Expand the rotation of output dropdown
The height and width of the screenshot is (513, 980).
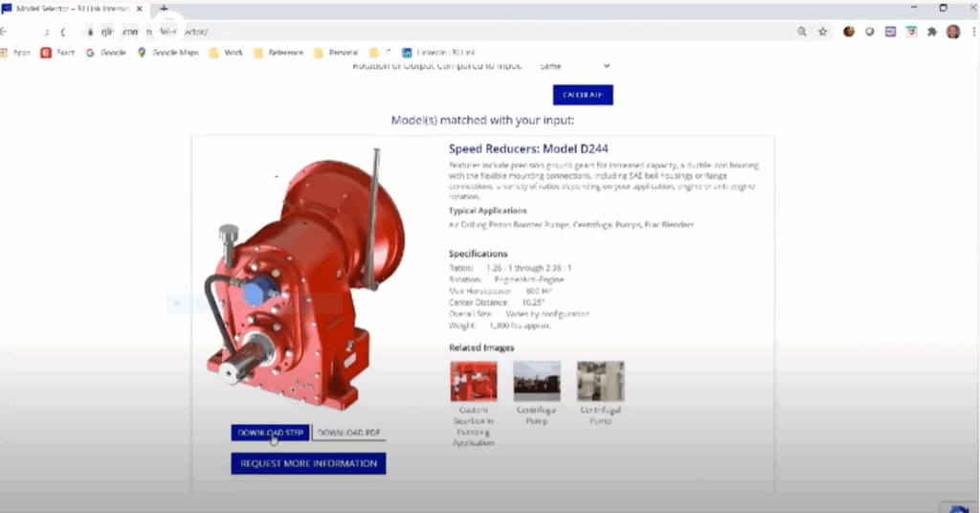tap(573, 66)
